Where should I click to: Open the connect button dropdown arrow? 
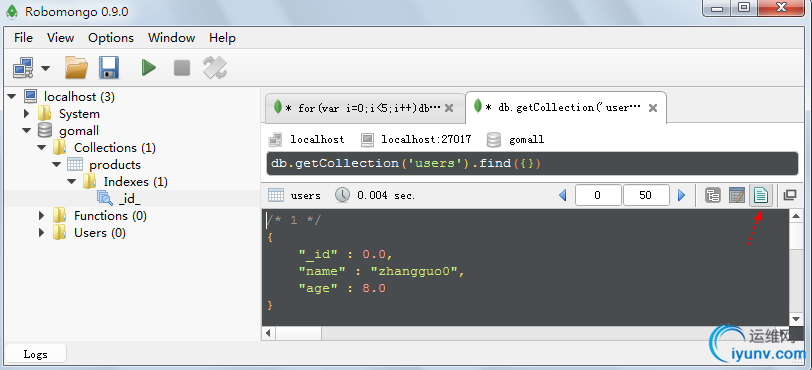[x=46, y=68]
